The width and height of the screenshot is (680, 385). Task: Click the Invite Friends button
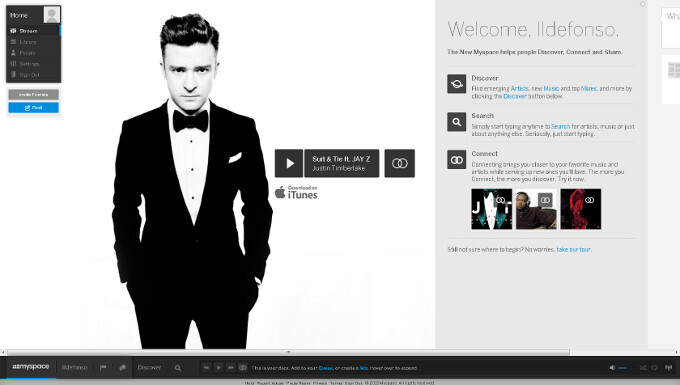tap(33, 95)
